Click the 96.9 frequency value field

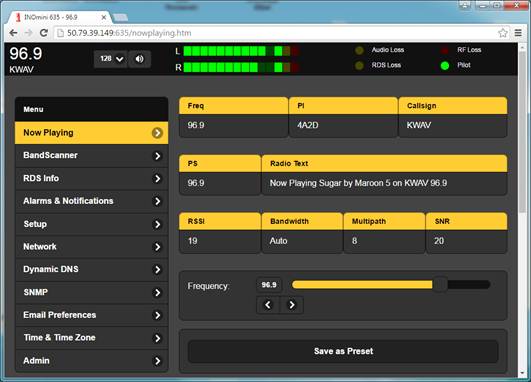click(x=269, y=285)
